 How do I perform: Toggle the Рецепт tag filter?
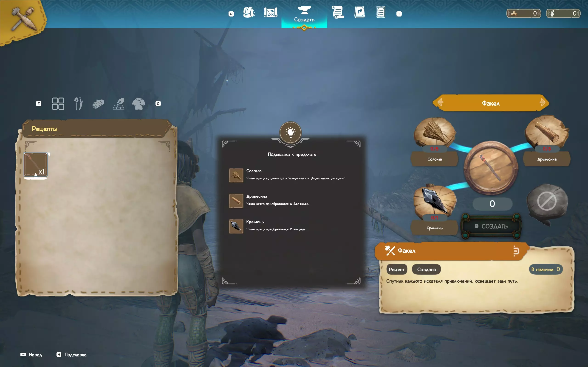[x=396, y=270]
